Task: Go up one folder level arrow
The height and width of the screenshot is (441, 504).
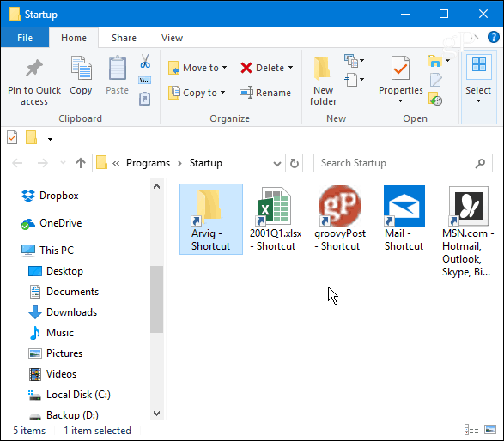Action: tap(81, 163)
